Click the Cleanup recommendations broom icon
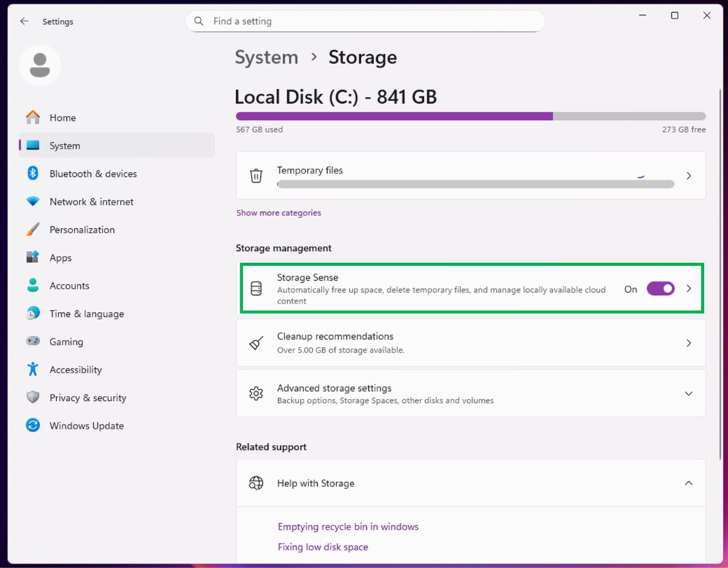Image resolution: width=728 pixels, height=568 pixels. point(256,342)
